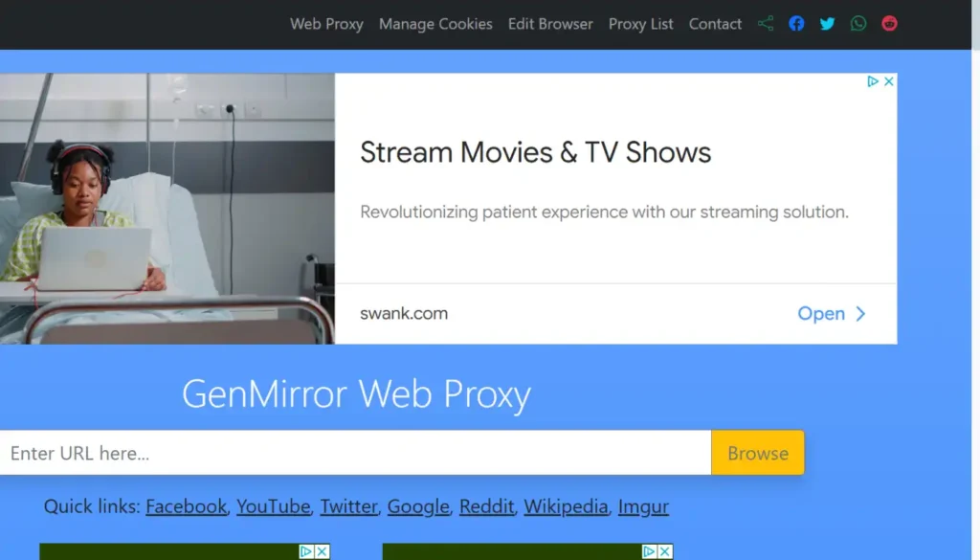The image size is (980, 560).
Task: Open the YouTube quick link
Action: 273,506
